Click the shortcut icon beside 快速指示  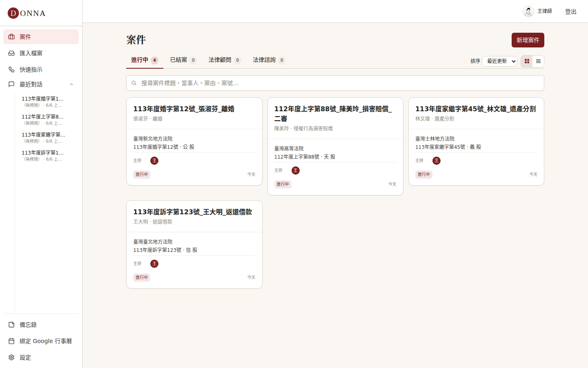(x=11, y=70)
